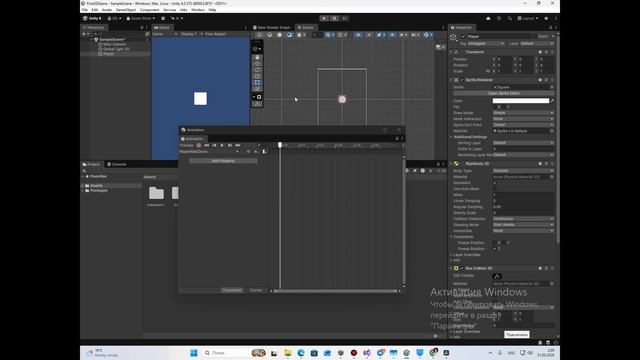
Task: Select Global Light 2D in the Hierarchy
Action: (x=116, y=49)
